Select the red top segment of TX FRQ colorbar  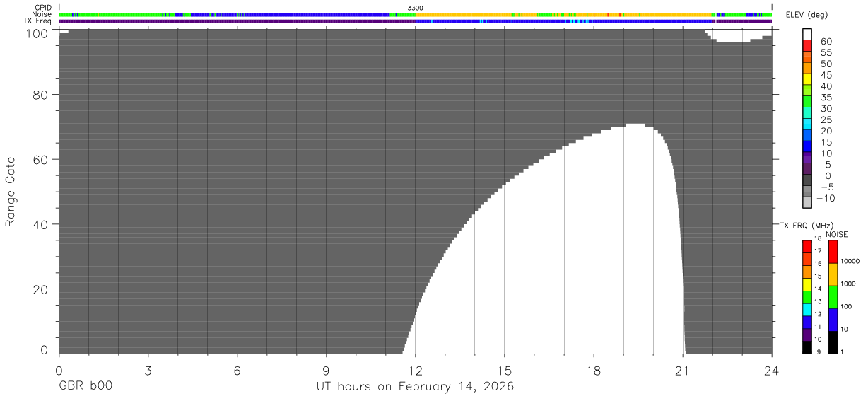[807, 246]
